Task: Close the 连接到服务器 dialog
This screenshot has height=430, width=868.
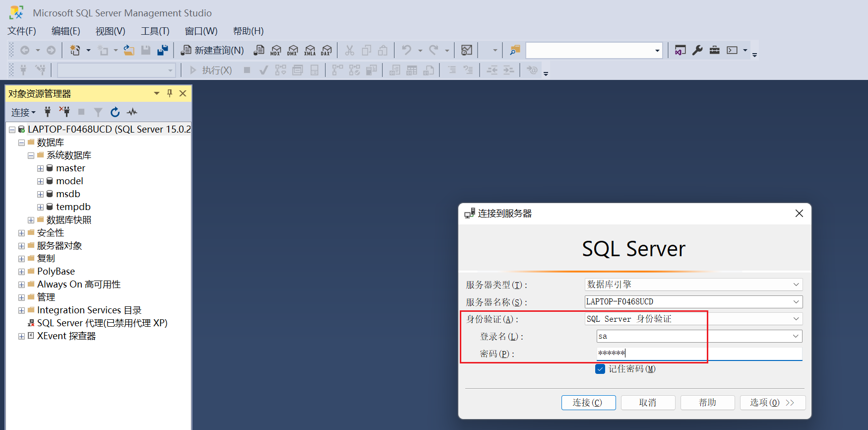Action: click(799, 214)
